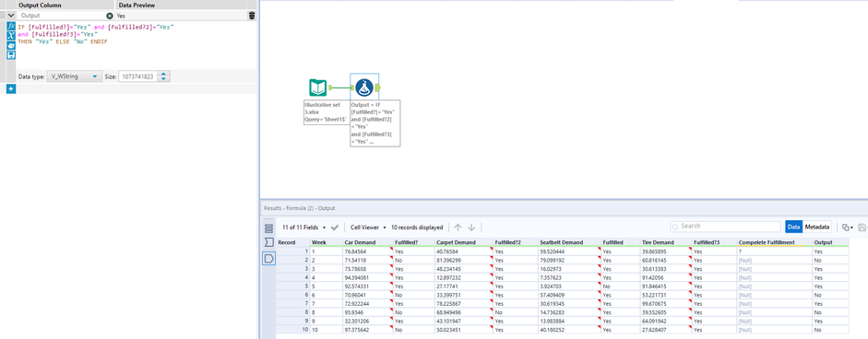The image size is (868, 339).
Task: Select the Compelete Fulfillment cell showing ?
Action: [775, 251]
